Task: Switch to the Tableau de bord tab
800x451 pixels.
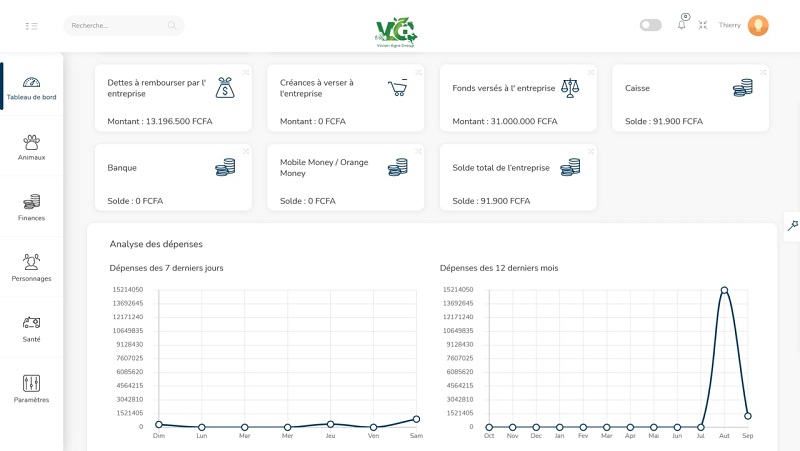Action: pyautogui.click(x=31, y=88)
